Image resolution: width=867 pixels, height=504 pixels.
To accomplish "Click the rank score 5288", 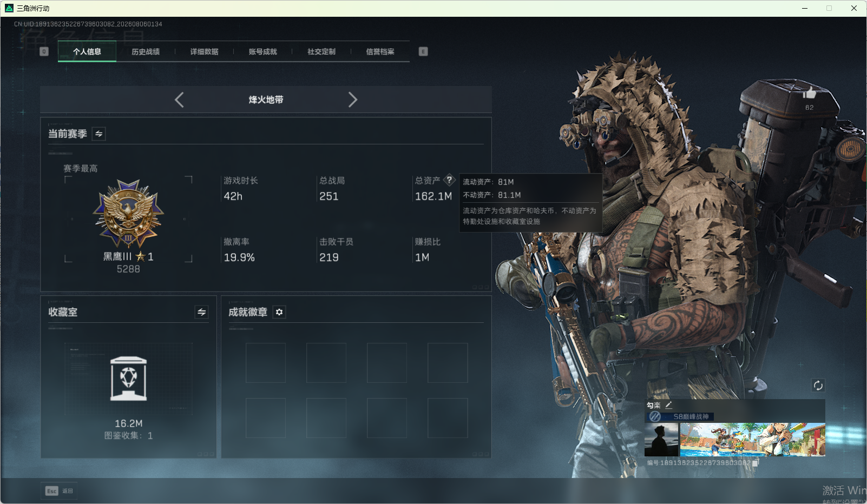I will [128, 269].
